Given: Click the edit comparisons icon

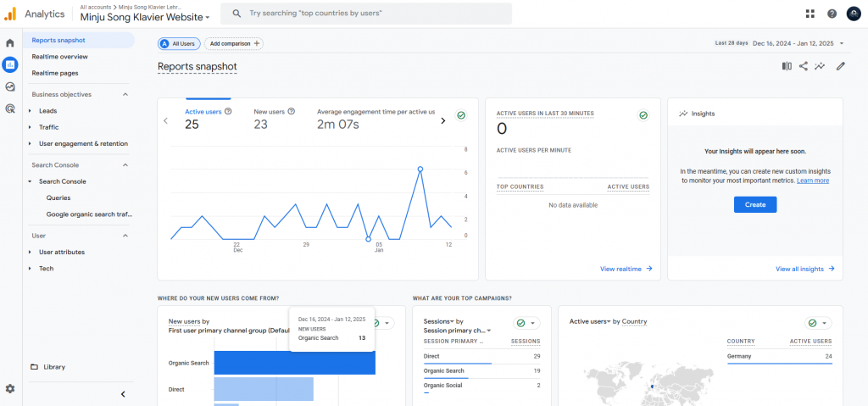Looking at the screenshot, I should [x=787, y=66].
